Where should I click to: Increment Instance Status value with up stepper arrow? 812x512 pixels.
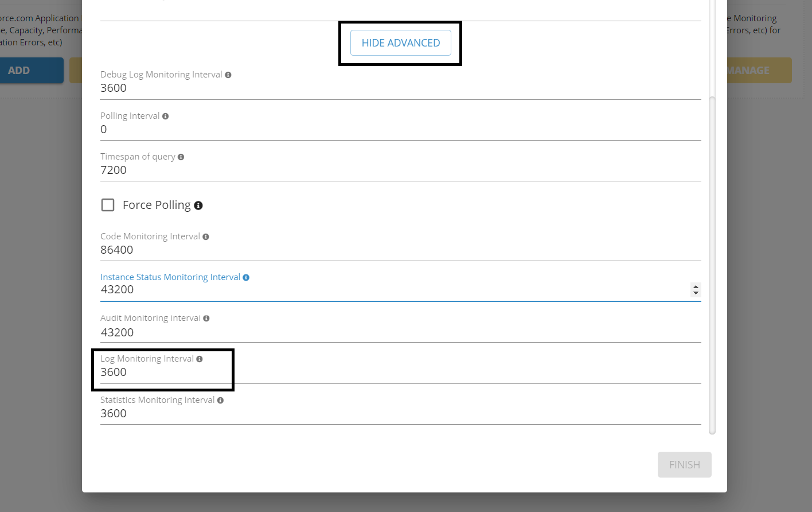coord(696,287)
